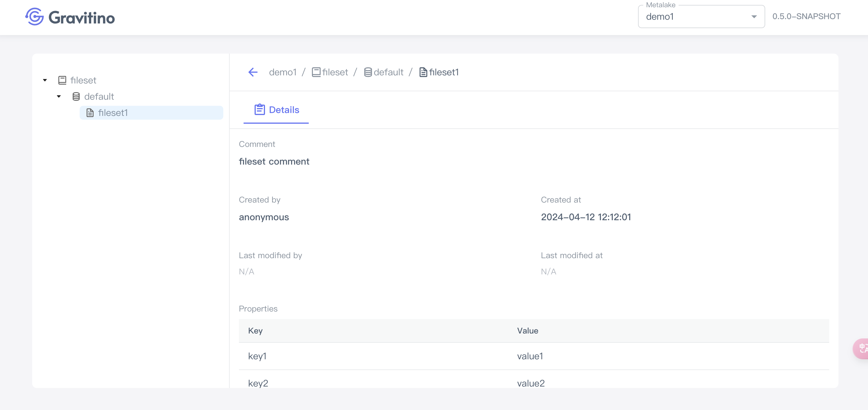Open the Metalake demo1 dropdown
Viewport: 868px width, 410px height.
[701, 17]
